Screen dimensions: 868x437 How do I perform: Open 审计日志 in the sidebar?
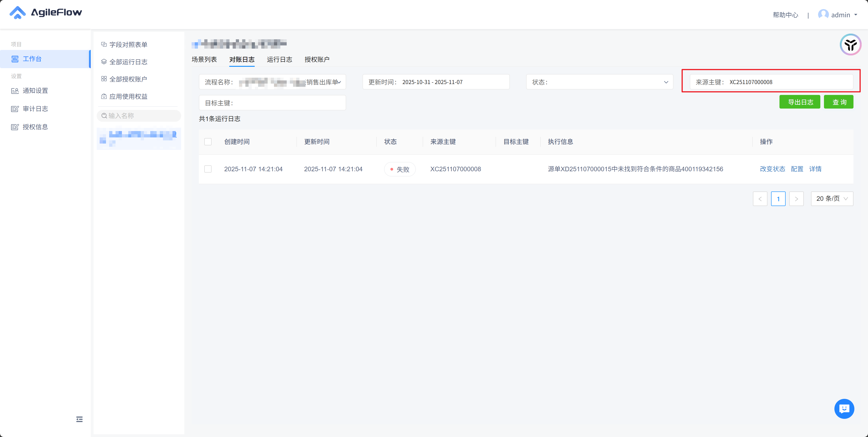(x=35, y=109)
